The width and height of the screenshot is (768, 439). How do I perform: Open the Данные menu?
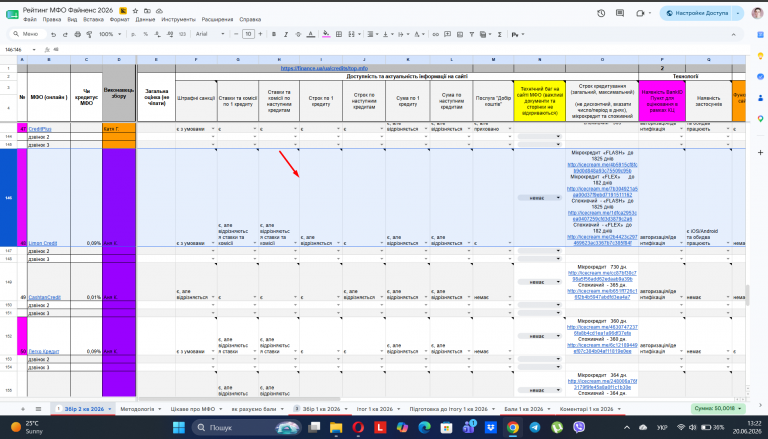point(145,20)
